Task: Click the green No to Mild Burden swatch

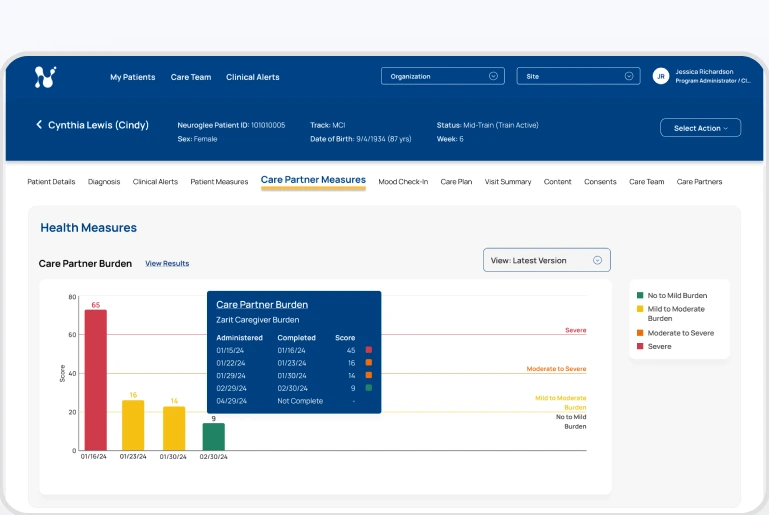Action: 640,295
